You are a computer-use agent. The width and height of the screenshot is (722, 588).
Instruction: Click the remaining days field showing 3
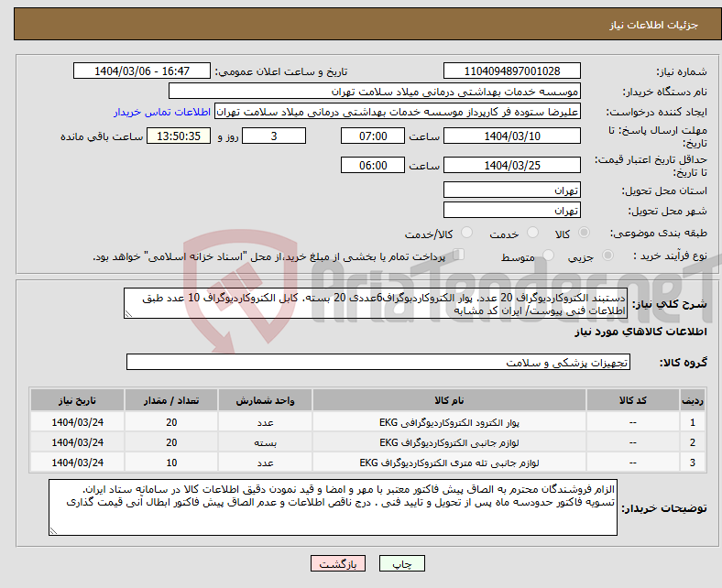pyautogui.click(x=274, y=136)
